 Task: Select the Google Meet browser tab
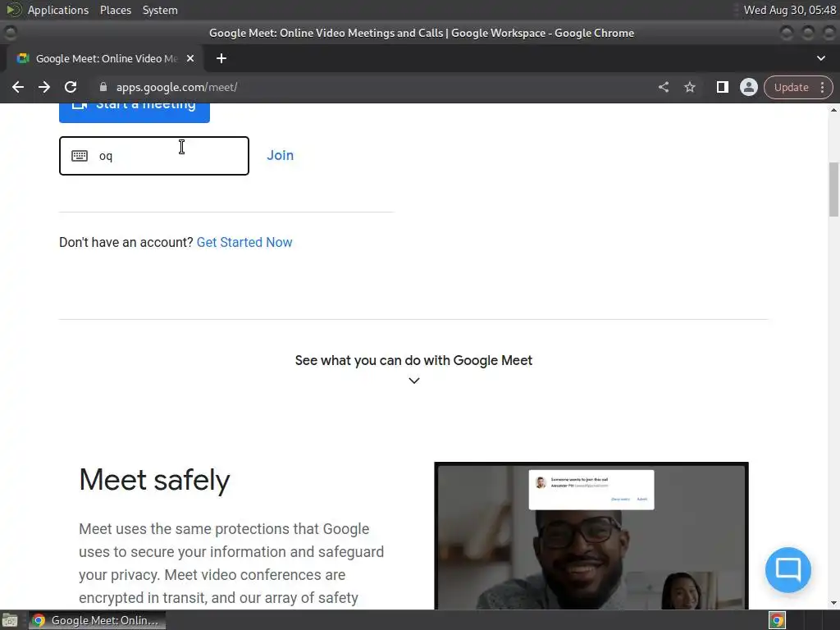105,58
